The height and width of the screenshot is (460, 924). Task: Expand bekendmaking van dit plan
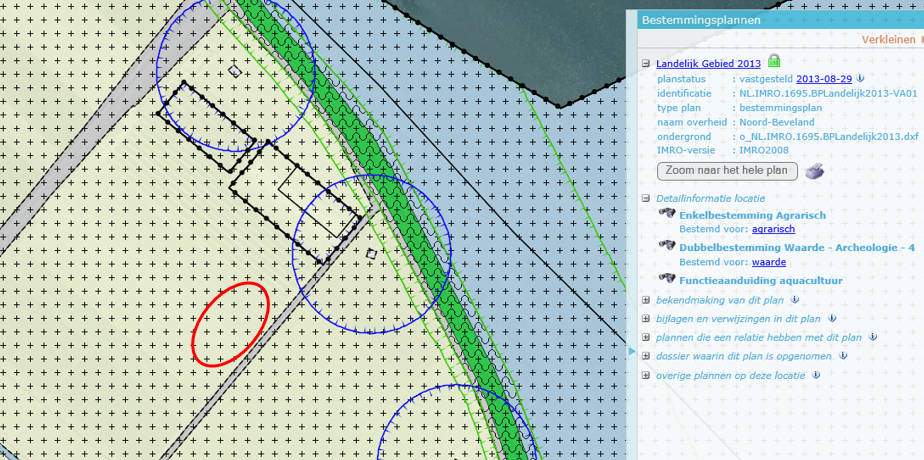tap(646, 300)
